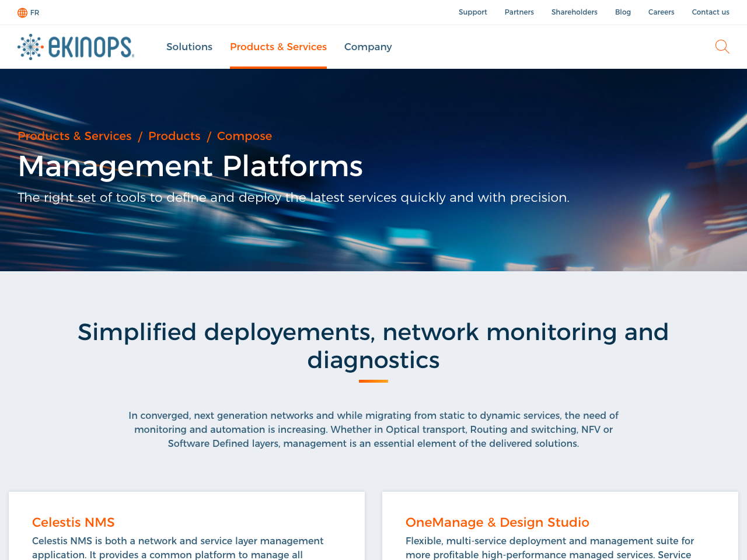Screen dimensions: 747x560
Task: Open the Solutions menu
Action: click(x=189, y=45)
